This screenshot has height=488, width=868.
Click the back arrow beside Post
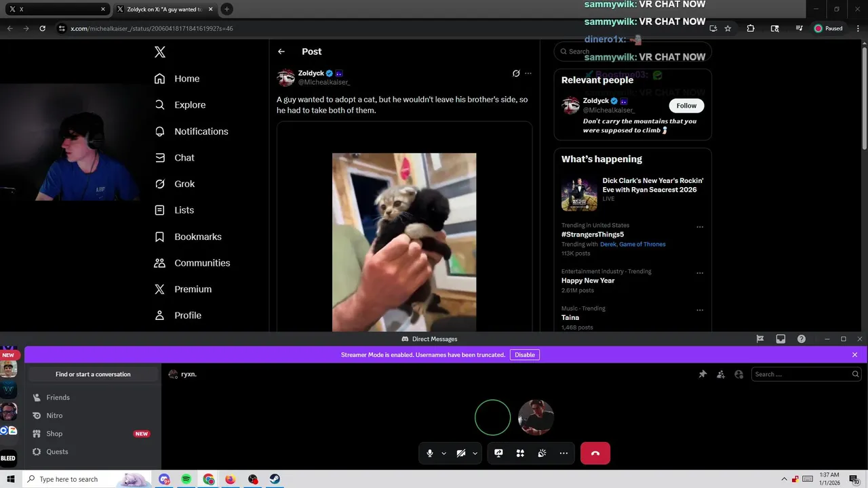(x=281, y=52)
